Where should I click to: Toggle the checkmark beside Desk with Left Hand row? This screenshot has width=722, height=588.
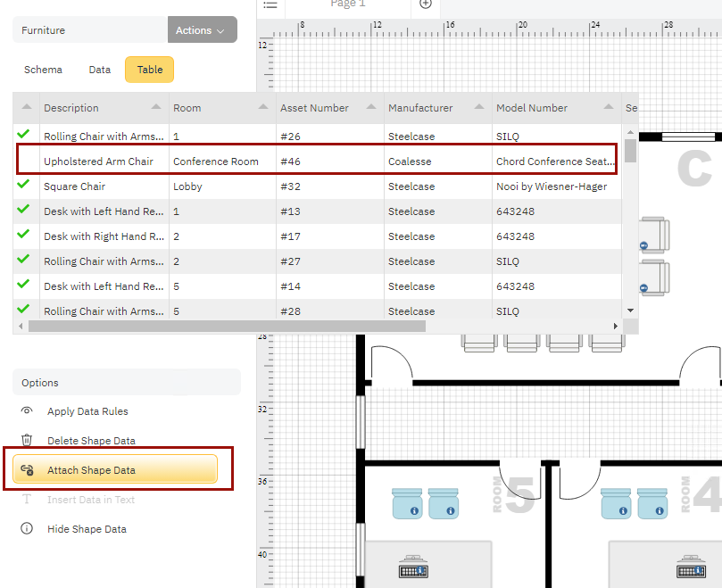coord(25,211)
